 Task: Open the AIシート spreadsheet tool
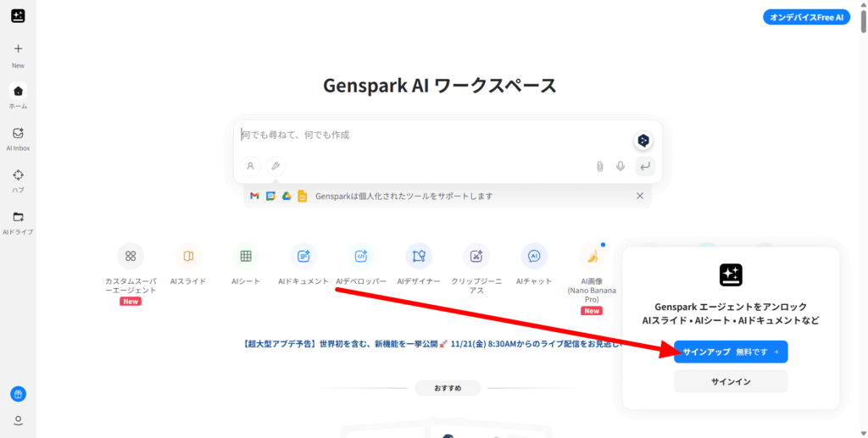246,256
